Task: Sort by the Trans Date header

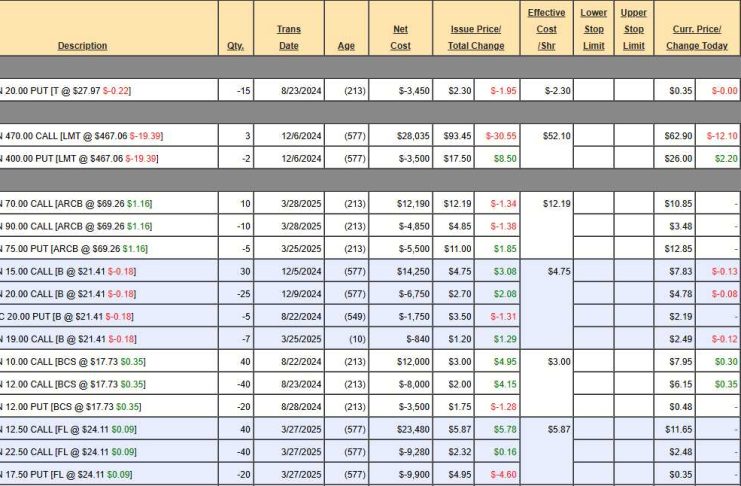Action: [x=288, y=37]
